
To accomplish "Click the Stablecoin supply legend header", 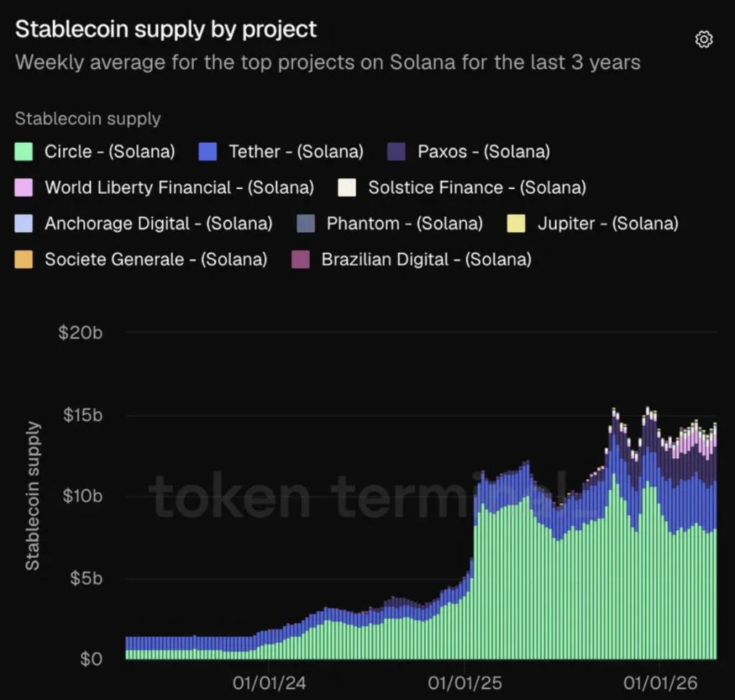I will (86, 118).
